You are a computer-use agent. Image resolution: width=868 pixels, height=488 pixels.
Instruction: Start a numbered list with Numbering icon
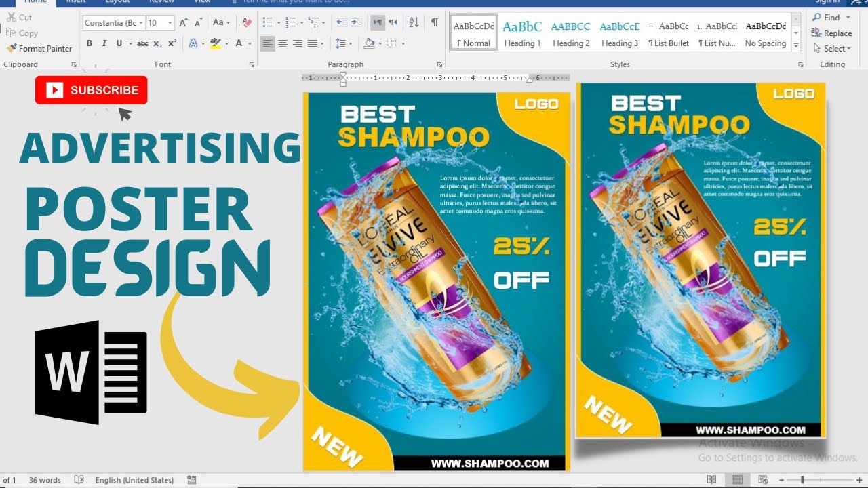290,22
